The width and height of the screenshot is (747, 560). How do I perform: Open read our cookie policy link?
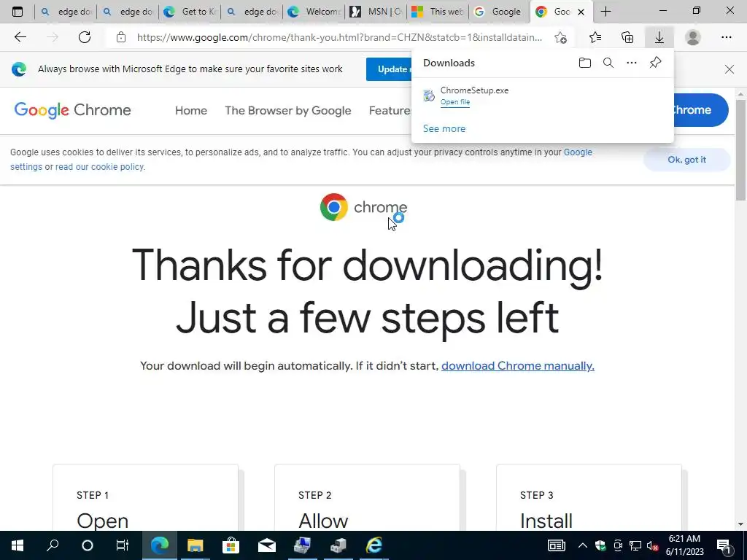pos(99,167)
